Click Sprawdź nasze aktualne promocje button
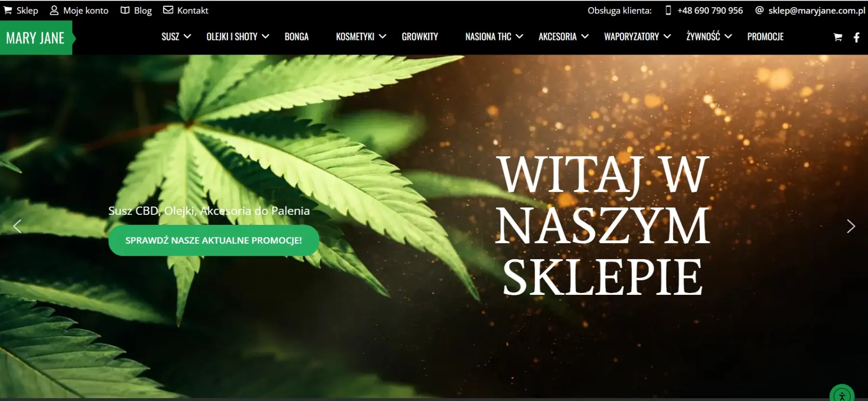 (214, 240)
